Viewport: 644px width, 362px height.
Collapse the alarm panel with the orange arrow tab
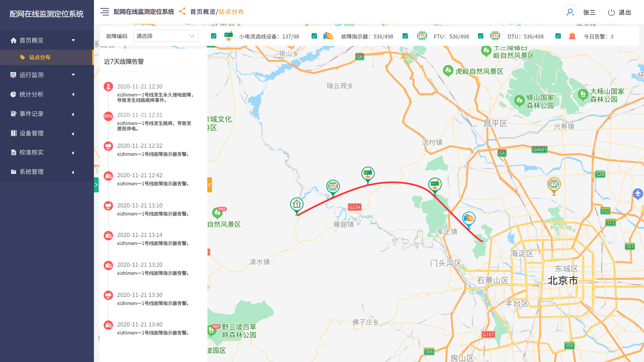tap(210, 185)
